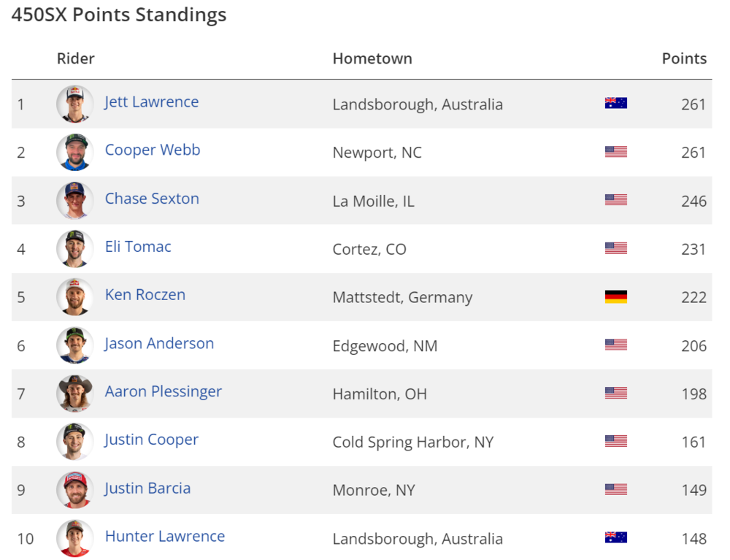
Task: Open Hunter Lawrence's rider name link
Action: (x=164, y=536)
